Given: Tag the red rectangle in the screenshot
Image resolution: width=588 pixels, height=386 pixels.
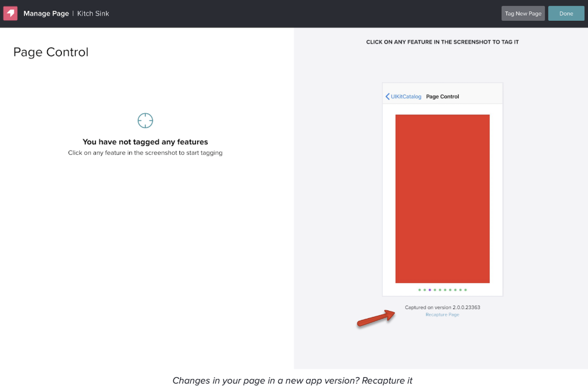Looking at the screenshot, I should point(443,199).
